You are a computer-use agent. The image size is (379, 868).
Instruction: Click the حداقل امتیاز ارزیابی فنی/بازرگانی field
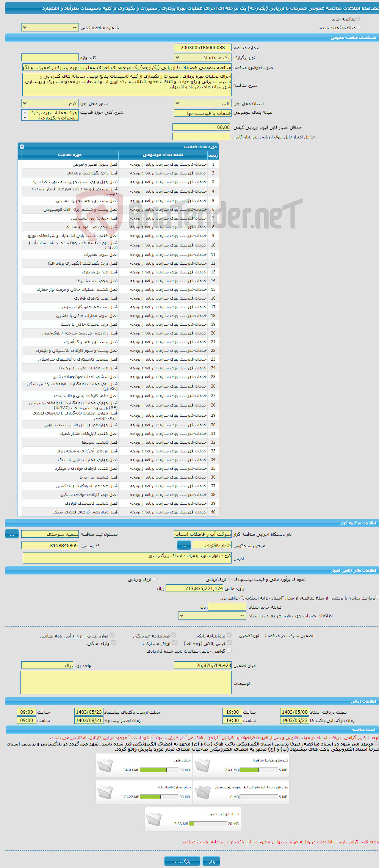tap(201, 137)
